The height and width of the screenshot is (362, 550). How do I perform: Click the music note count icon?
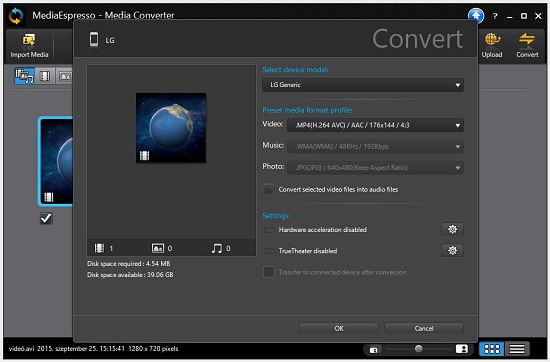pyautogui.click(x=216, y=248)
